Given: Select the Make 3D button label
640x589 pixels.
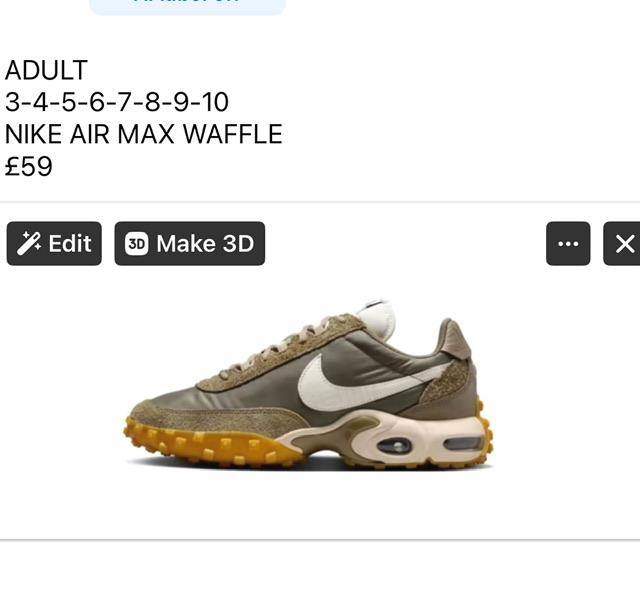Looking at the screenshot, I should pos(205,244).
